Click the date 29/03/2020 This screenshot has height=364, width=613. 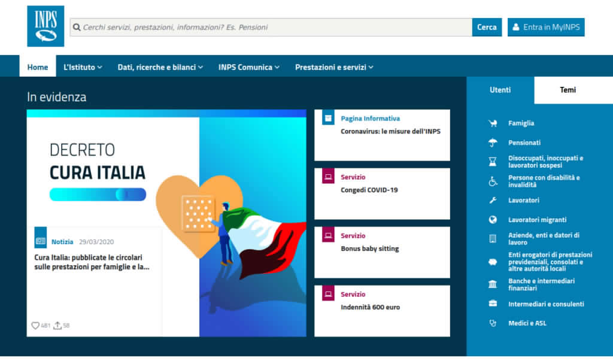click(96, 242)
